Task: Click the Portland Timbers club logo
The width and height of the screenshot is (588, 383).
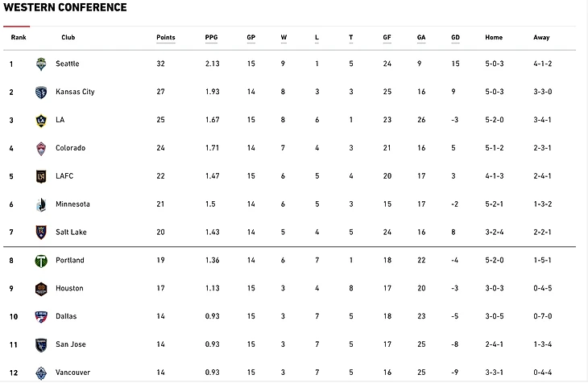Action: click(x=41, y=261)
